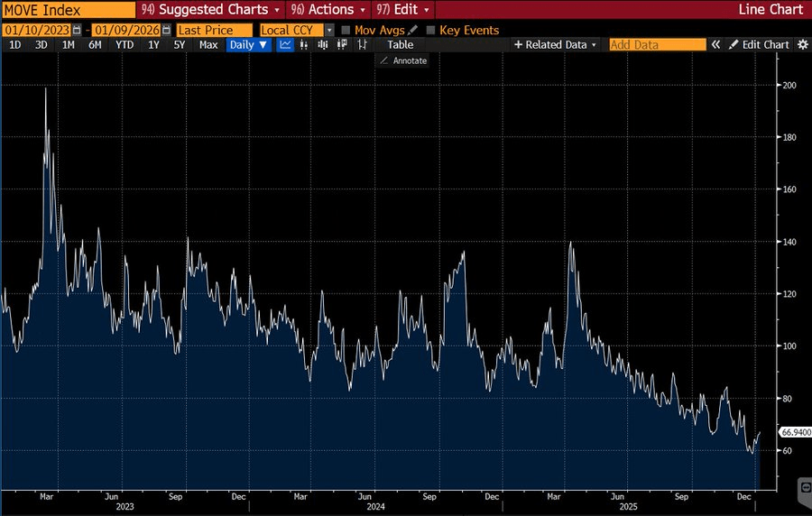Image resolution: width=812 pixels, height=516 pixels.
Task: Collapse the toolbar with double chevron icon
Action: [x=715, y=44]
